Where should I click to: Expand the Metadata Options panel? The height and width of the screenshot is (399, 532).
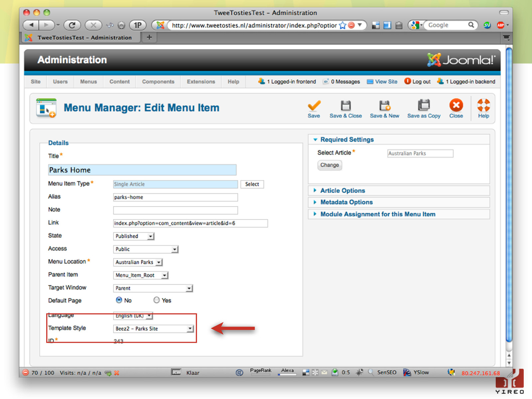pyautogui.click(x=399, y=202)
